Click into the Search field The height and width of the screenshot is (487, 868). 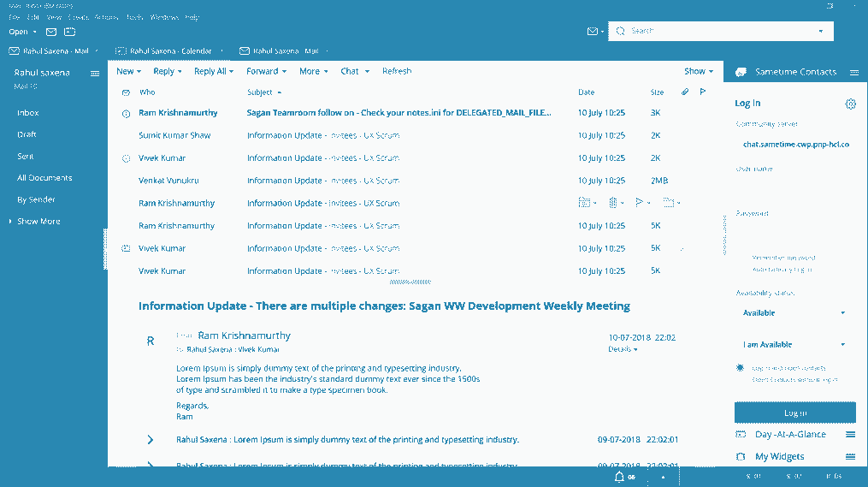(718, 31)
